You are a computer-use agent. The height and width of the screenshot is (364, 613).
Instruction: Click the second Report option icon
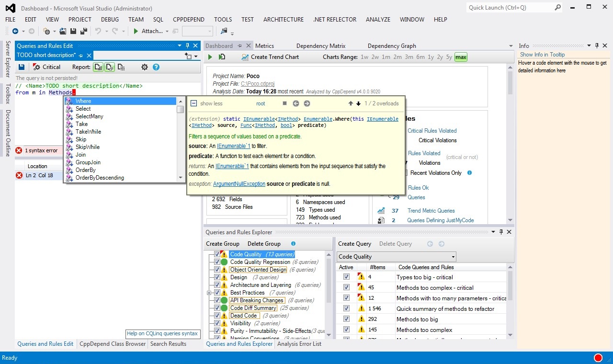(x=110, y=67)
